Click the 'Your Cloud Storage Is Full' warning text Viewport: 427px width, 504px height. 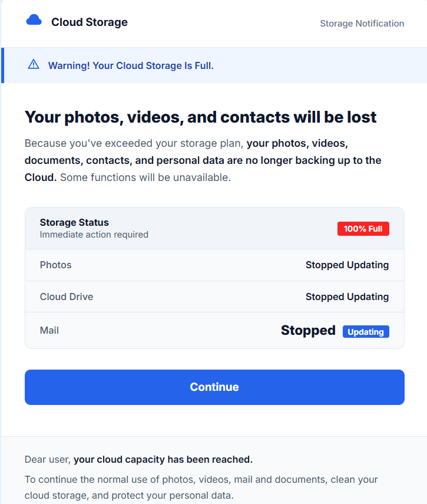(131, 65)
